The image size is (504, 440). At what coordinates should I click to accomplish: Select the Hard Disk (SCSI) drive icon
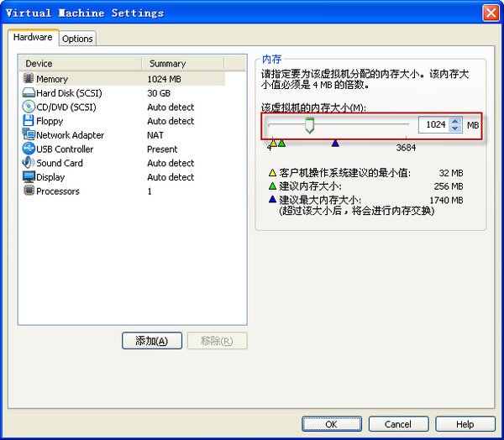[x=29, y=92]
